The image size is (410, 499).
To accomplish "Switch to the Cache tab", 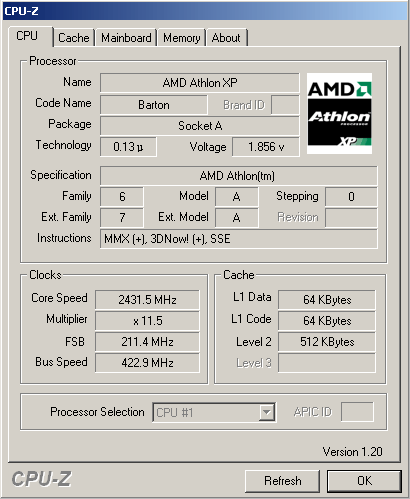I will pos(74,38).
